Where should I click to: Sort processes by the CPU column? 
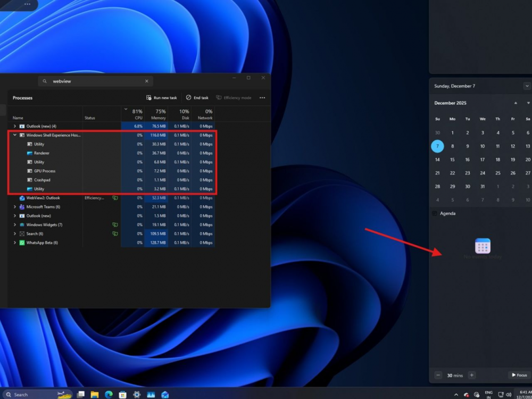pyautogui.click(x=138, y=114)
